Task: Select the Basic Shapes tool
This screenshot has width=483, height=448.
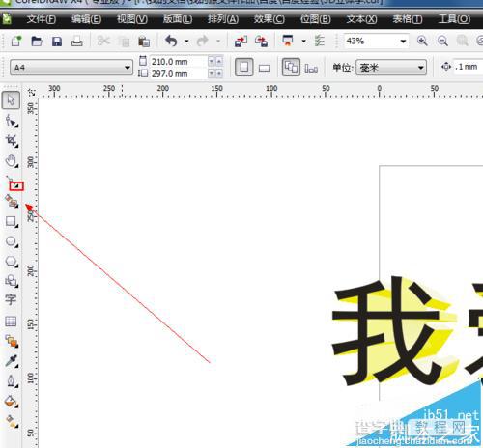Action: coord(12,281)
